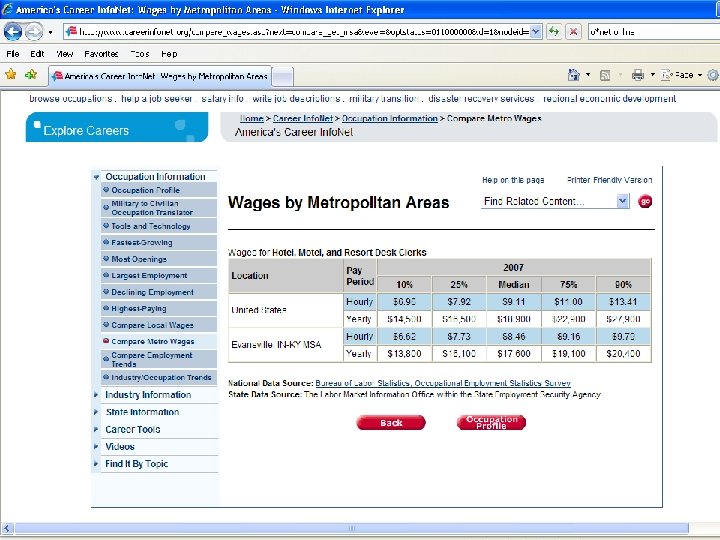720x540 pixels.
Task: Open Industry/Occupation Trends in sidebar
Action: click(159, 377)
